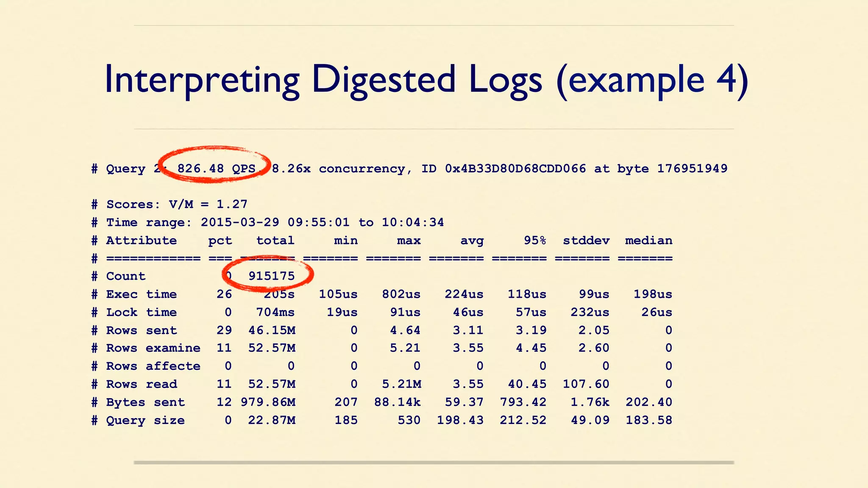Click the Exec time max '802us'
Viewport: 868px width, 488px height.
coord(401,294)
